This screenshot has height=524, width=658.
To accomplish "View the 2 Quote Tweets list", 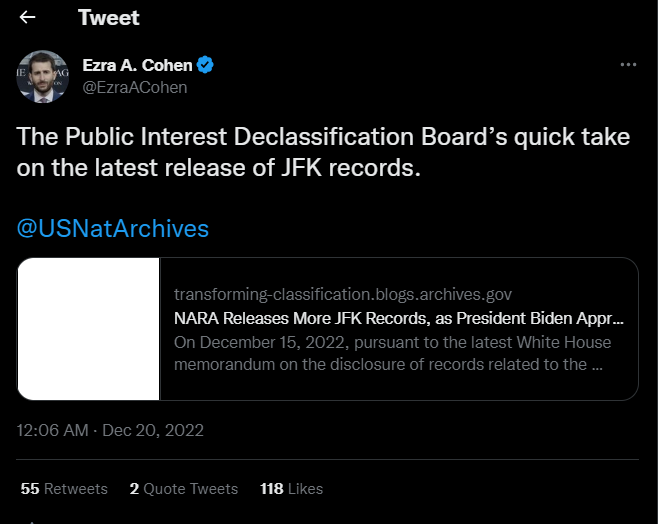I will (x=183, y=489).
